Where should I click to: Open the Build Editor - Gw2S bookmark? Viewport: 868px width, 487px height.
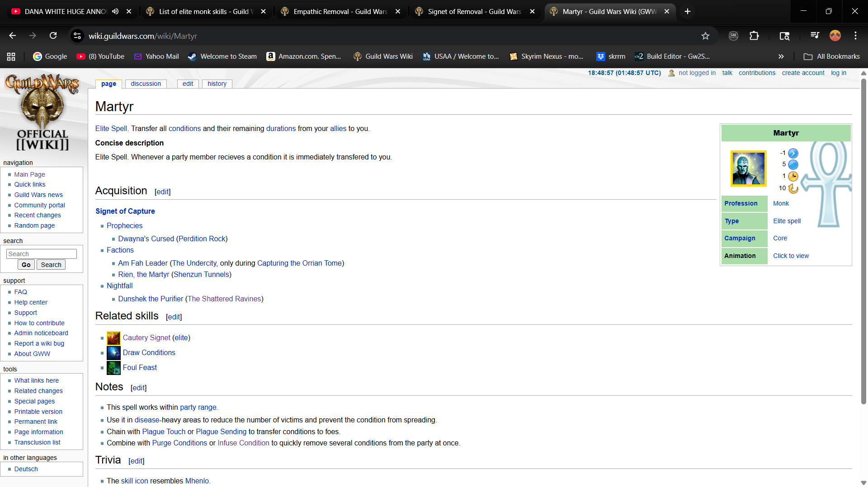coord(672,56)
